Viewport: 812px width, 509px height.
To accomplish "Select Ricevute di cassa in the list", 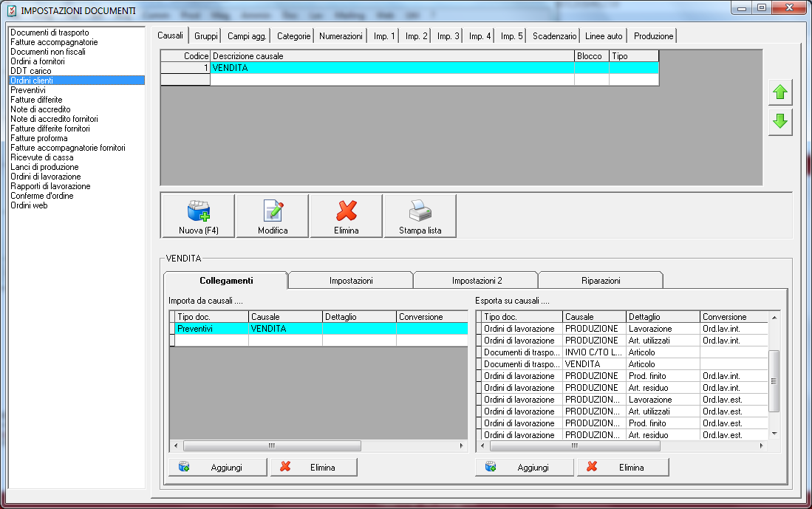I will tap(42, 157).
